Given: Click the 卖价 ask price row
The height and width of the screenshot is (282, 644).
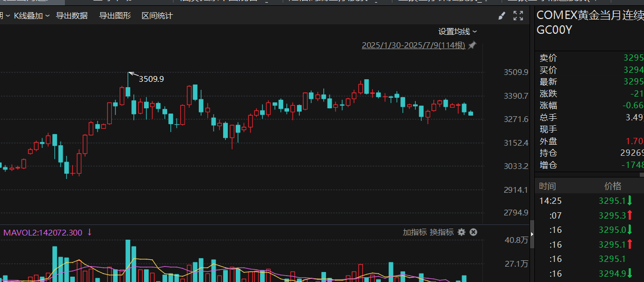Looking at the screenshot, I should (591, 58).
